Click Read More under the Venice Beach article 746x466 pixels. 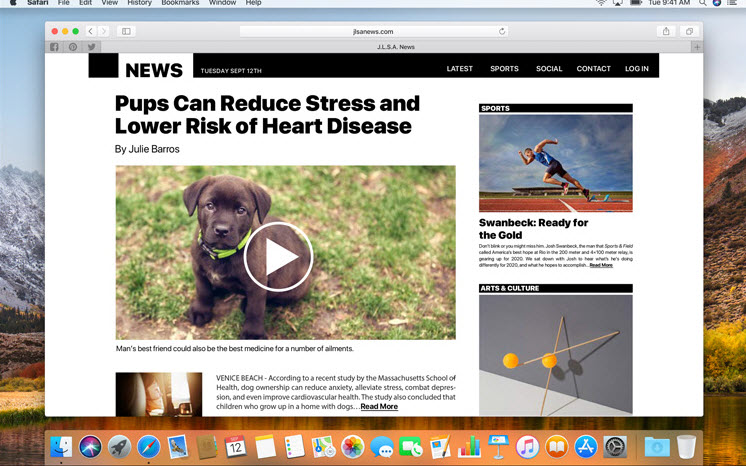coord(379,407)
